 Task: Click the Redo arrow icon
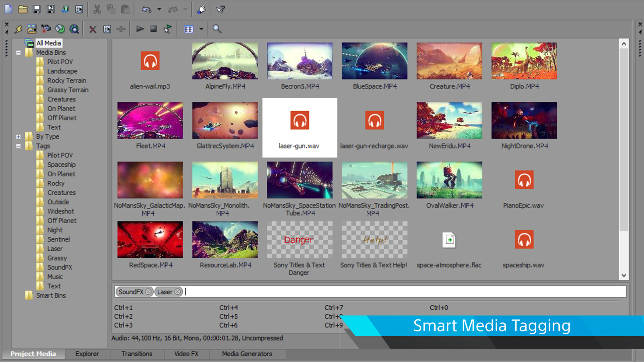(x=173, y=9)
